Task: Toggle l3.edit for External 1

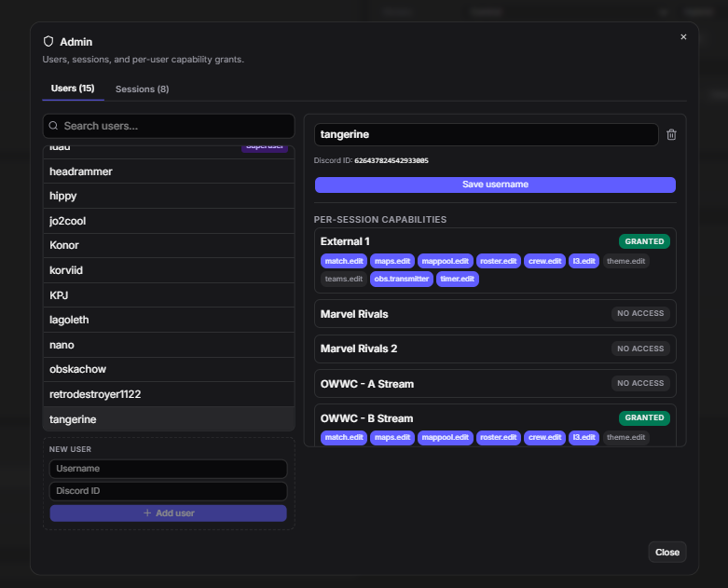Action: pos(584,261)
